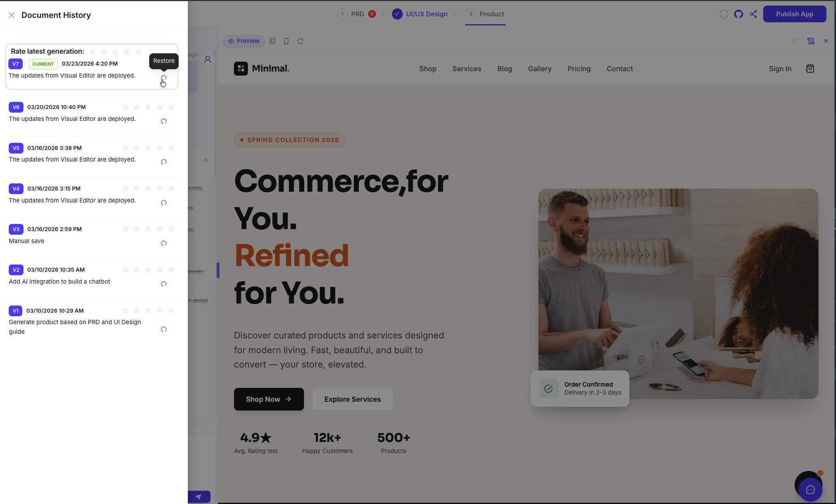The image size is (836, 504).
Task: Select the Product step tab
Action: tap(485, 14)
